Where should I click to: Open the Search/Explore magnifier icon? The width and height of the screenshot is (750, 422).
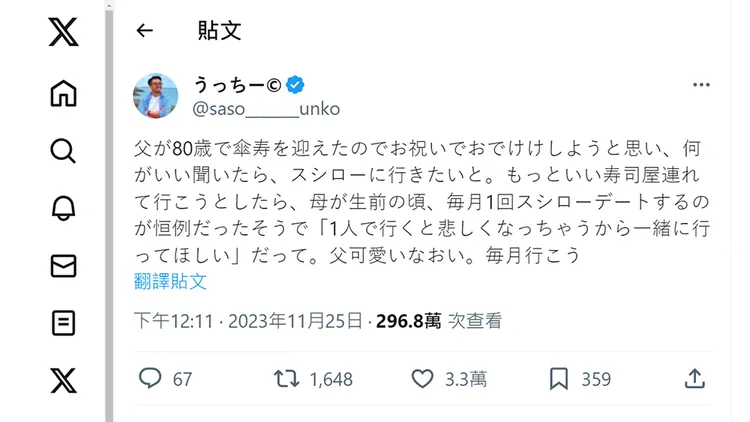pyautogui.click(x=63, y=151)
